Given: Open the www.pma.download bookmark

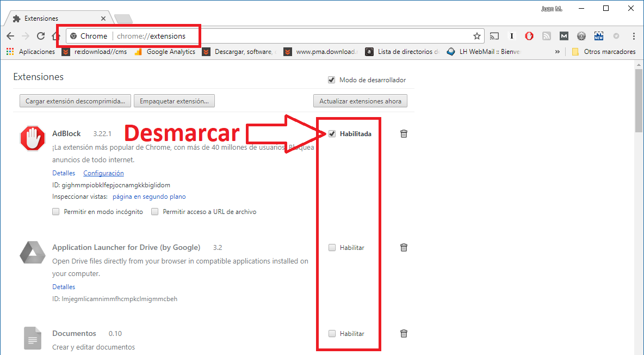Looking at the screenshot, I should 321,51.
